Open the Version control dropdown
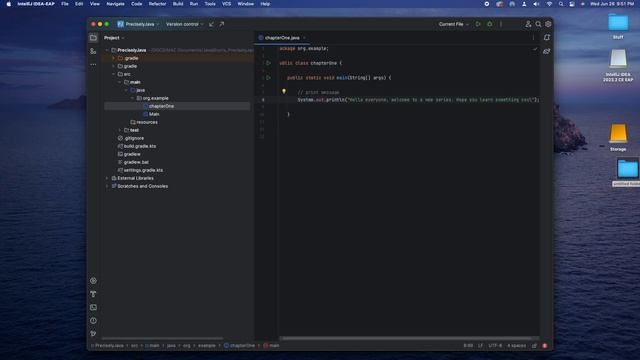The width and height of the screenshot is (640, 360). click(x=184, y=24)
